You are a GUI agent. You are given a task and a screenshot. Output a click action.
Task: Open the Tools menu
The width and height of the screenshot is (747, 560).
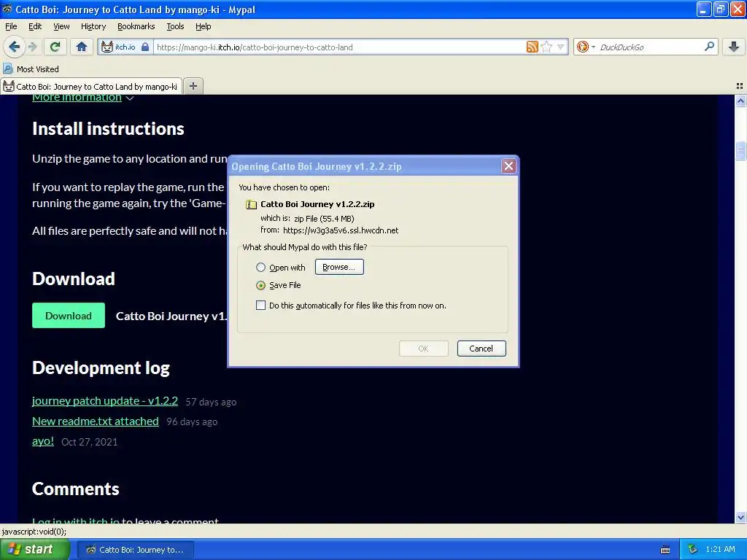[175, 26]
